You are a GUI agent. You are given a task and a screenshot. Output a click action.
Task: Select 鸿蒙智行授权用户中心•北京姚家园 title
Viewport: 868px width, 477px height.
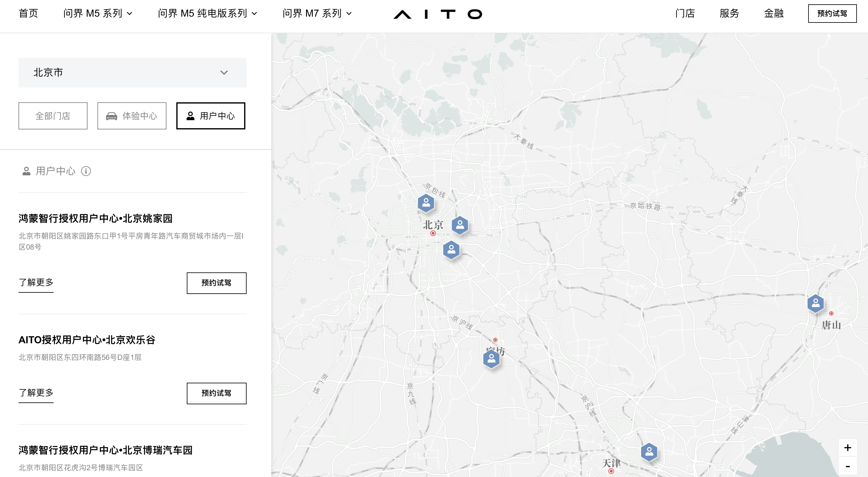[x=95, y=218]
